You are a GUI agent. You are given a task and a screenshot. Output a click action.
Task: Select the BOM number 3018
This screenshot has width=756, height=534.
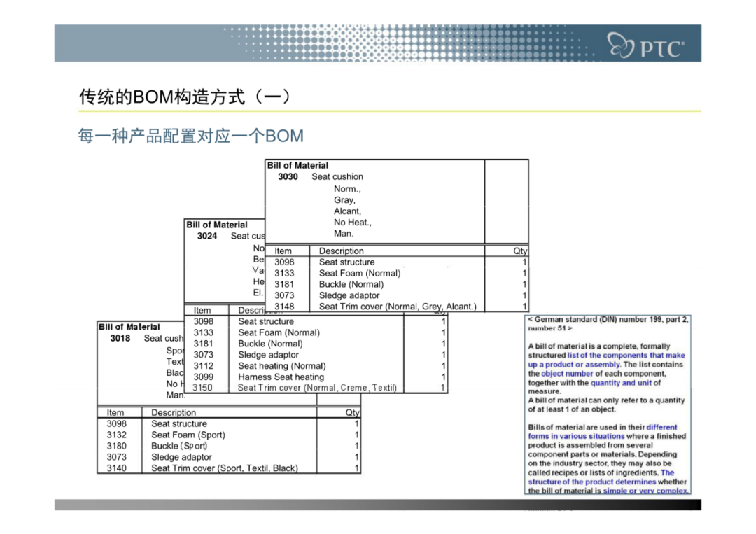[120, 338]
